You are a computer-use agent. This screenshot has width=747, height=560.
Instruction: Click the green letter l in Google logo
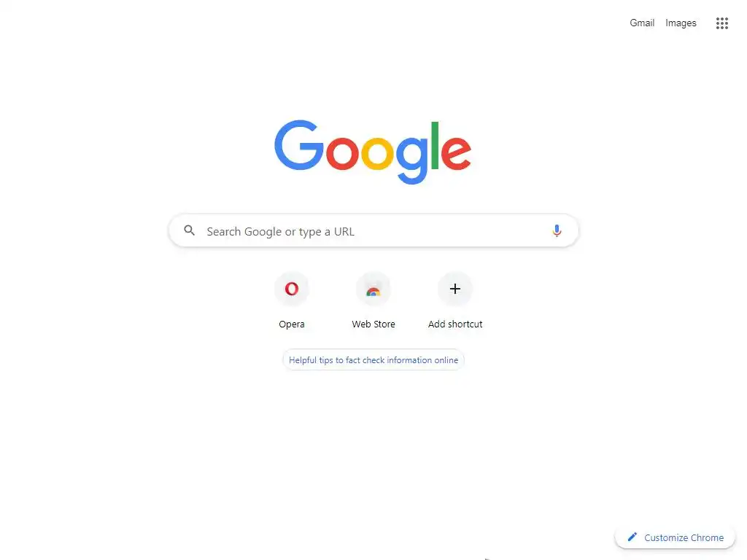click(435, 146)
